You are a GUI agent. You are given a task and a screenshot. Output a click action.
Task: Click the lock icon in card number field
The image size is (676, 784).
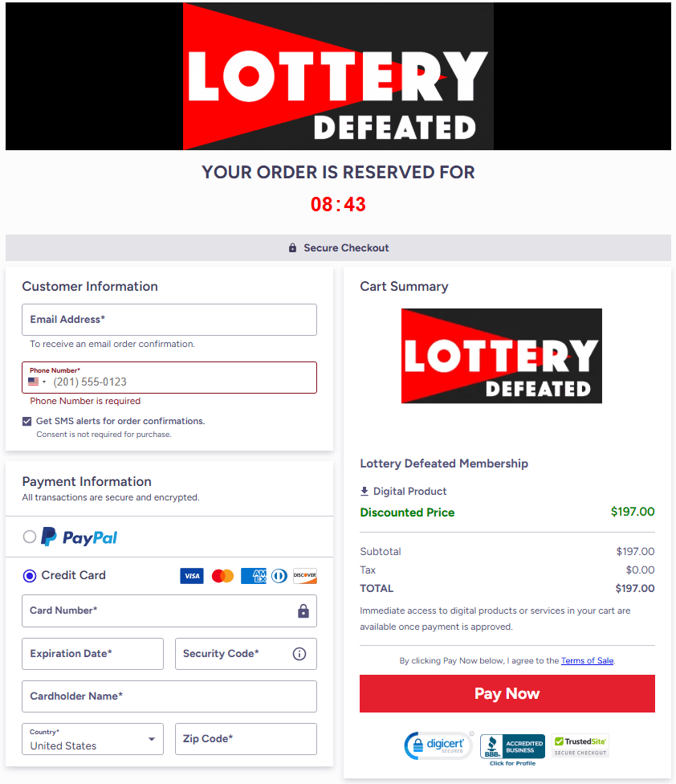(x=303, y=611)
